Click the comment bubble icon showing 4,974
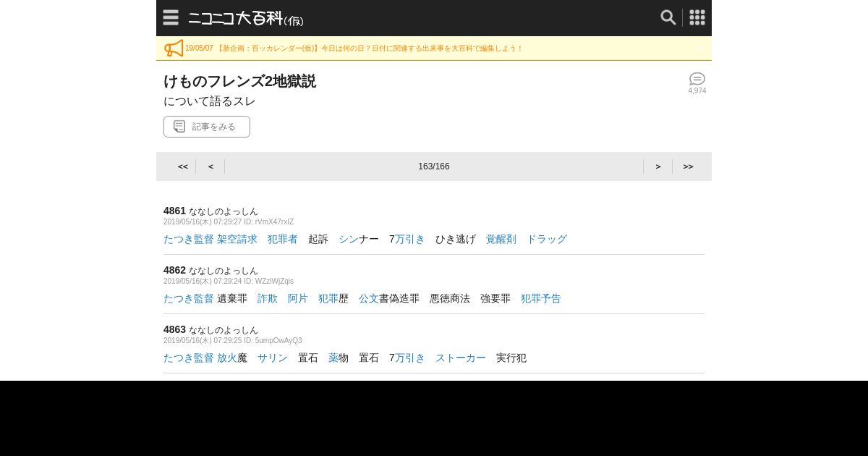This screenshot has height=456, width=868. pos(697,83)
